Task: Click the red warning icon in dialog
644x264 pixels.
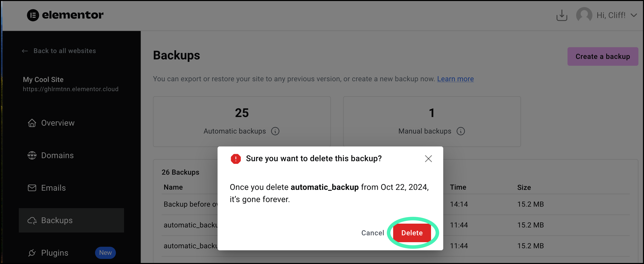Action: (236, 159)
